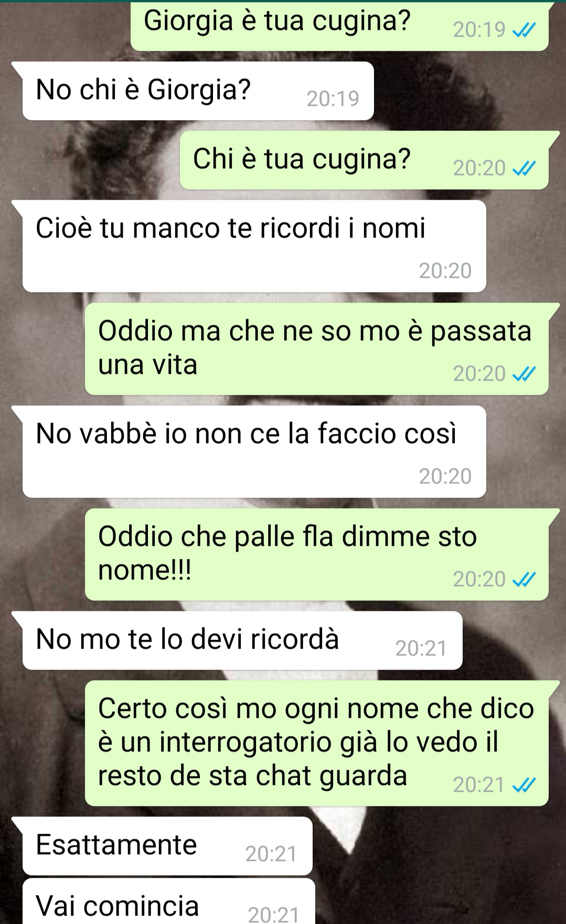This screenshot has width=566, height=924.
Task: Tap blue double-check on "Chi è tua cugina?"
Action: pos(524,169)
